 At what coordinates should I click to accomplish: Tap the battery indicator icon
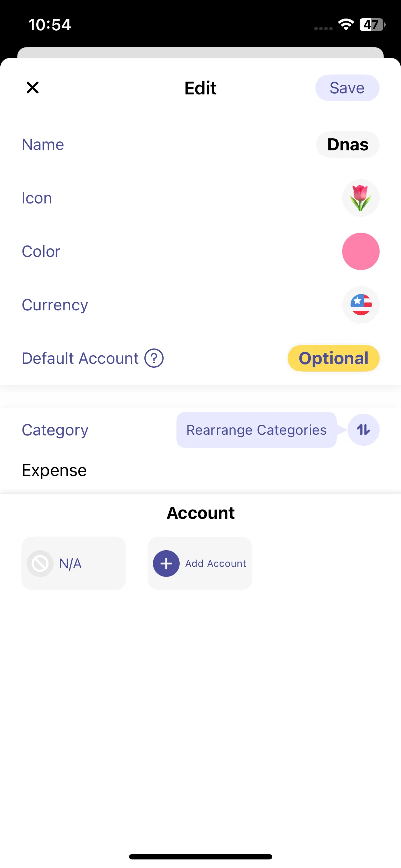pos(372,25)
